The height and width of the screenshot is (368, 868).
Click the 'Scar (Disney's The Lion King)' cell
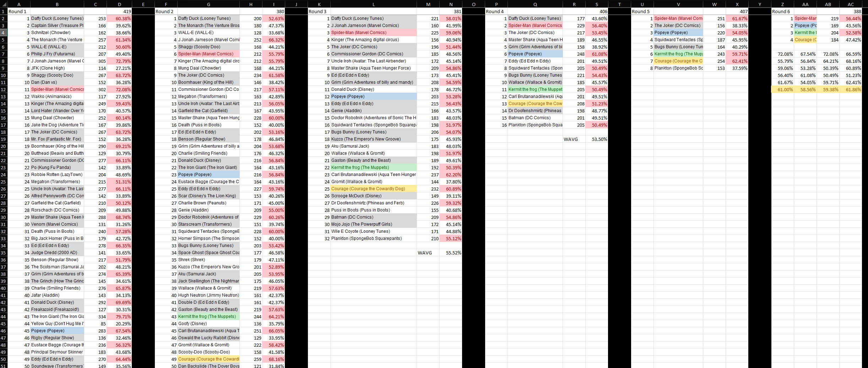coord(208,196)
